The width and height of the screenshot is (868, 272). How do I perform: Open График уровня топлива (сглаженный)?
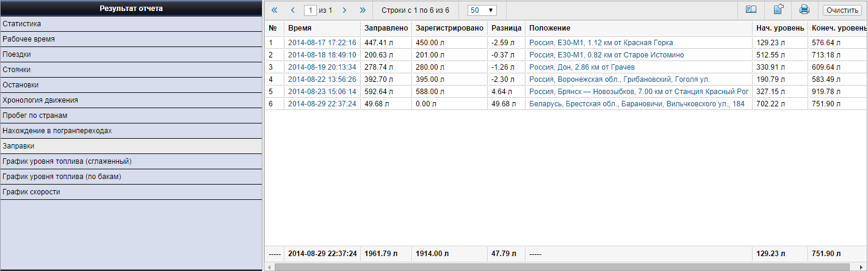pos(131,161)
